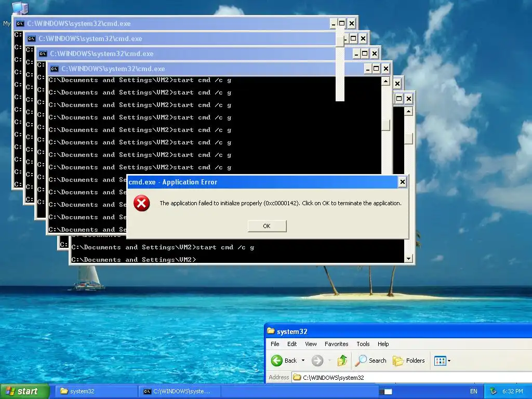
Task: Click scrollbar thumb in front cmd window
Action: pos(386,125)
